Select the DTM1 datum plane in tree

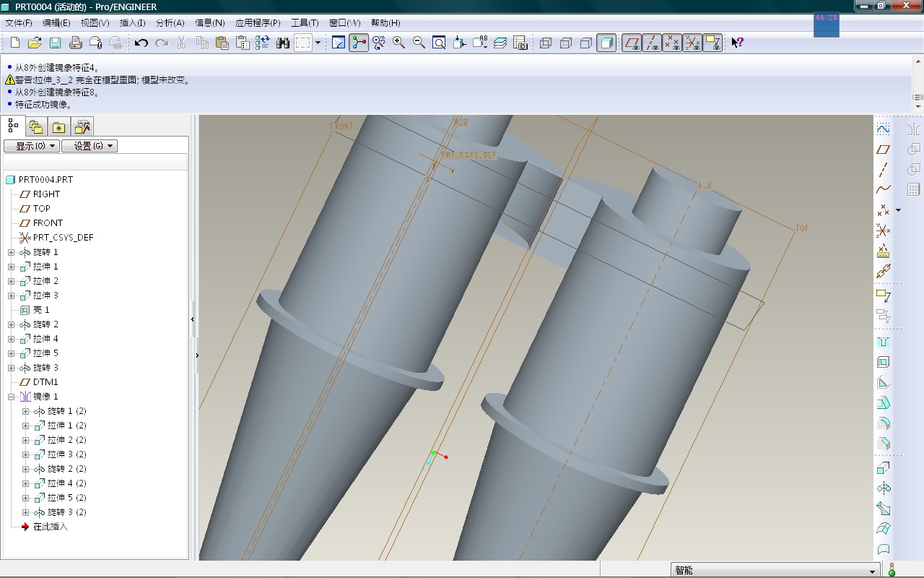[x=45, y=382]
